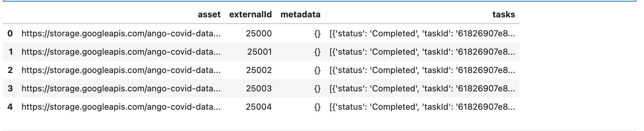Click the asset URL in row 3
Image resolution: width=644 pixels, height=131 pixels.
pyautogui.click(x=121, y=88)
